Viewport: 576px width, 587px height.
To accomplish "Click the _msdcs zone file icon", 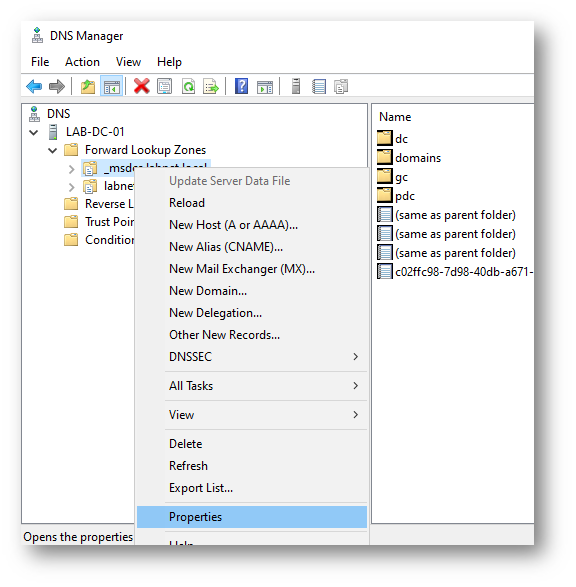I will 90,168.
